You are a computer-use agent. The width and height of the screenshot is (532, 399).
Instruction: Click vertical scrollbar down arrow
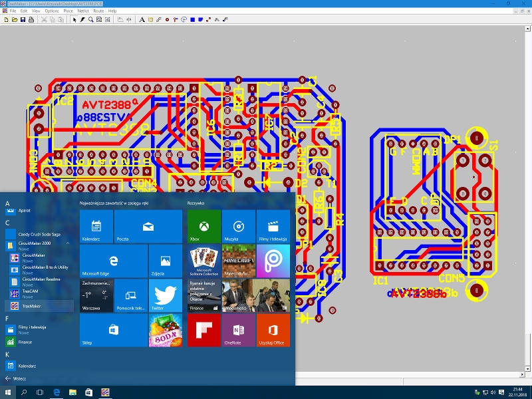pos(527,368)
